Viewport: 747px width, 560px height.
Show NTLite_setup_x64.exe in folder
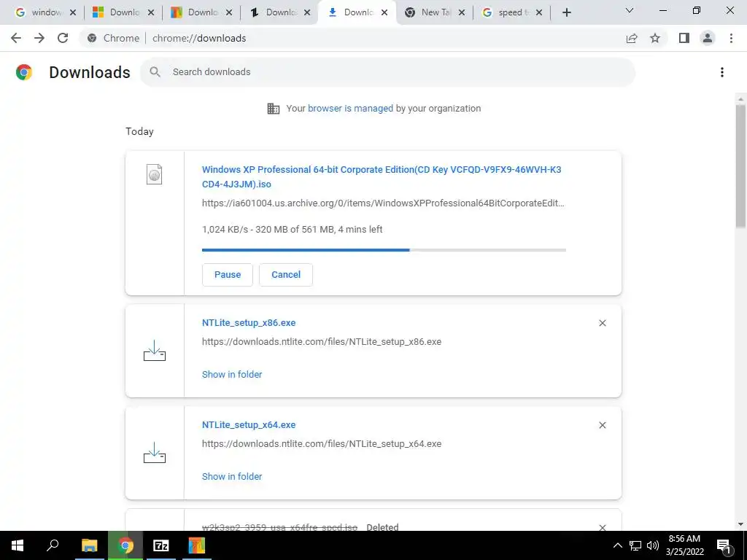(x=232, y=477)
